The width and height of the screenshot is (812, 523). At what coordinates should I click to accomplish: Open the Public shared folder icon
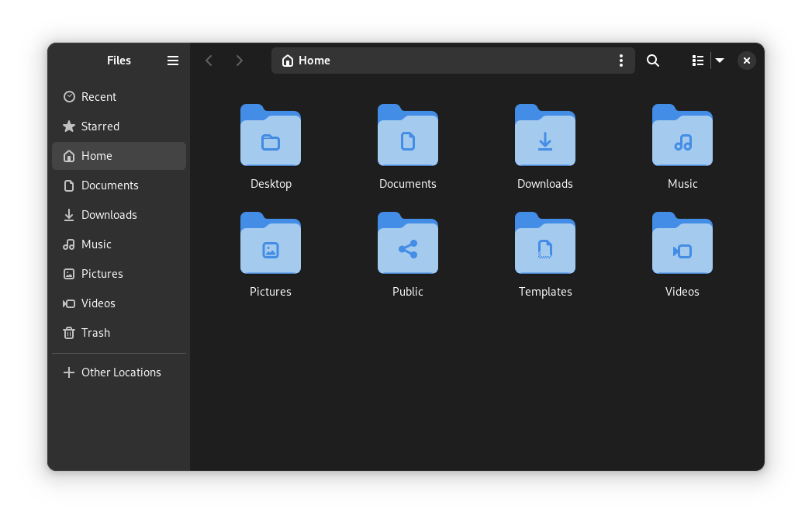[407, 244]
